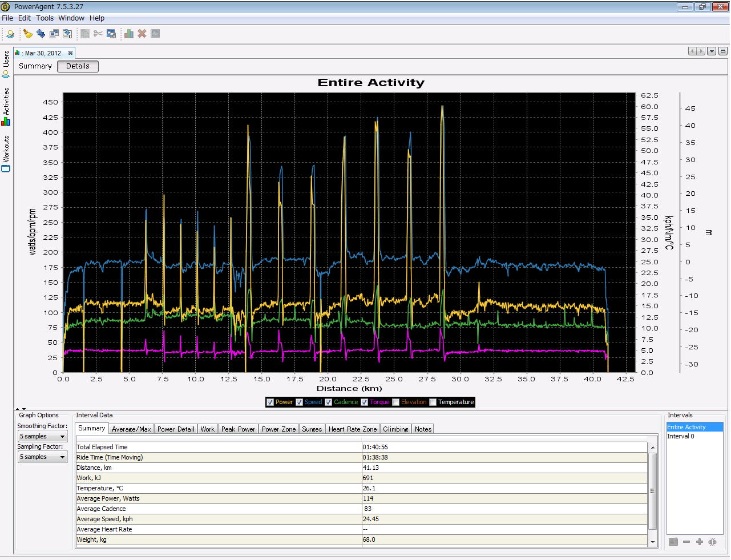Image resolution: width=731 pixels, height=560 pixels.
Task: Click the greyed document copy toolbar icon
Action: 85,34
